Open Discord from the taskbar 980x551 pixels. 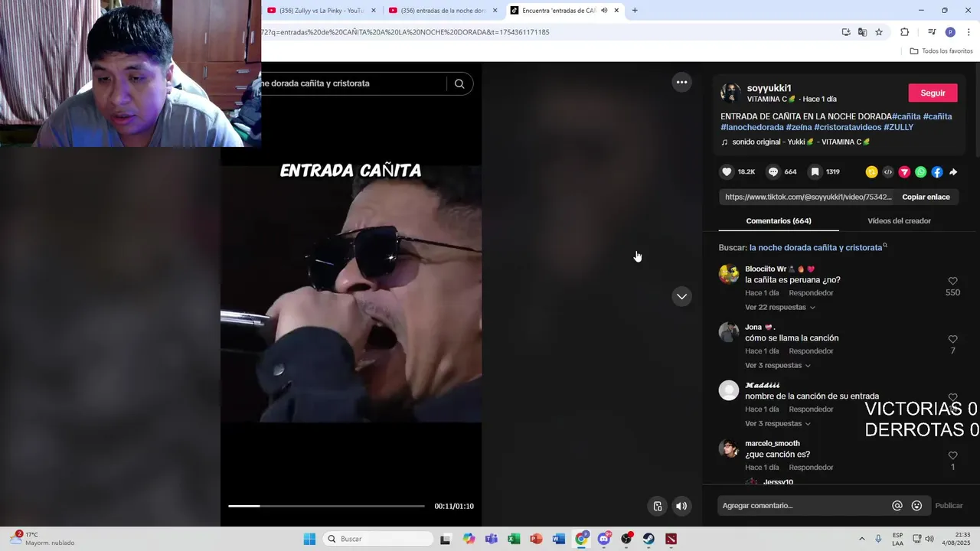click(604, 539)
